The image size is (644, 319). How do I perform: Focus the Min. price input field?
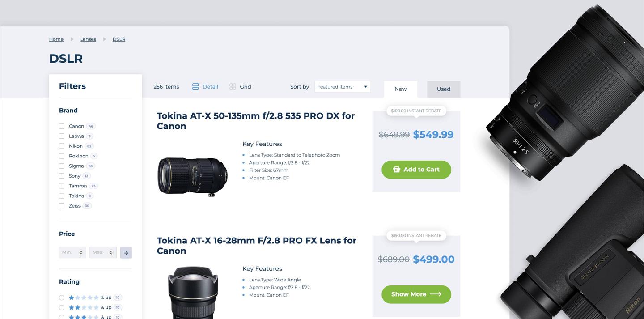(72, 253)
